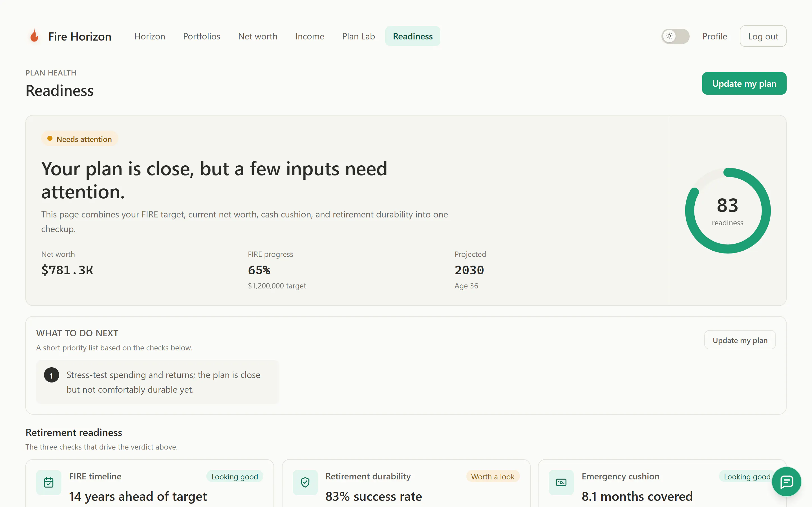Click the Fire Horizon flame logo
The image size is (812, 507).
(34, 36)
